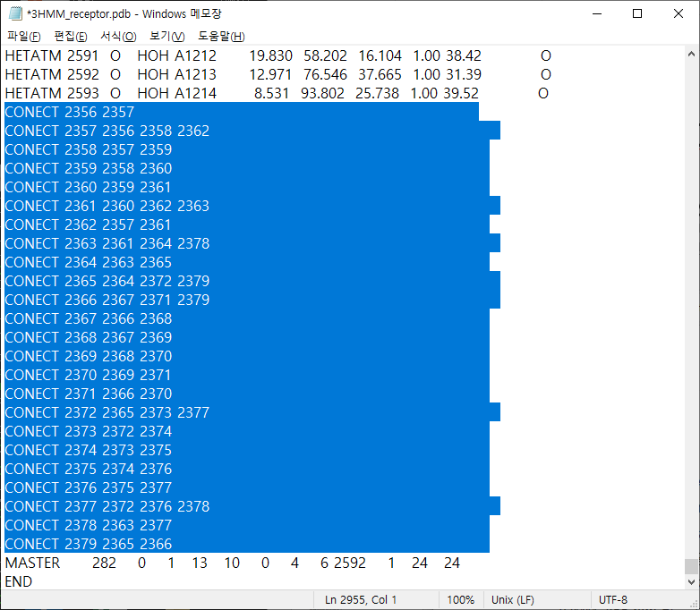Click status bar Ln 2955, Col 1
The image size is (700, 610).
tap(361, 600)
